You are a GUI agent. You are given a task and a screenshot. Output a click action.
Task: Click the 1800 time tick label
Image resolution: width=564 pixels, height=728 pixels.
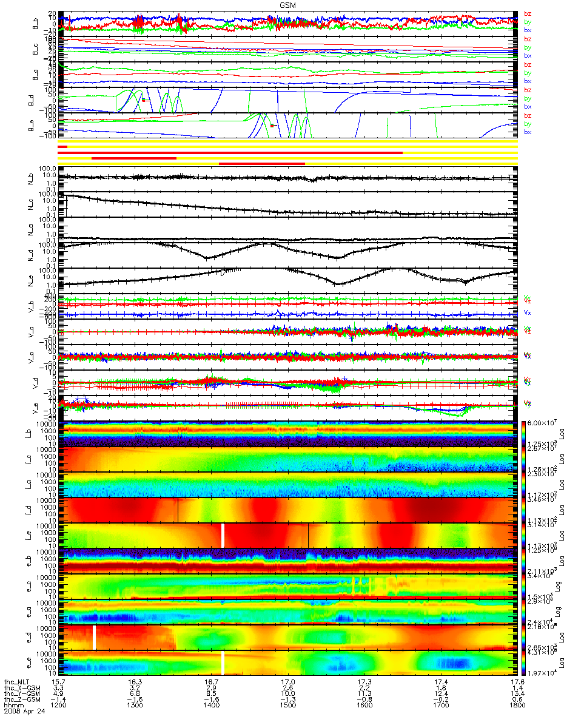click(x=517, y=706)
